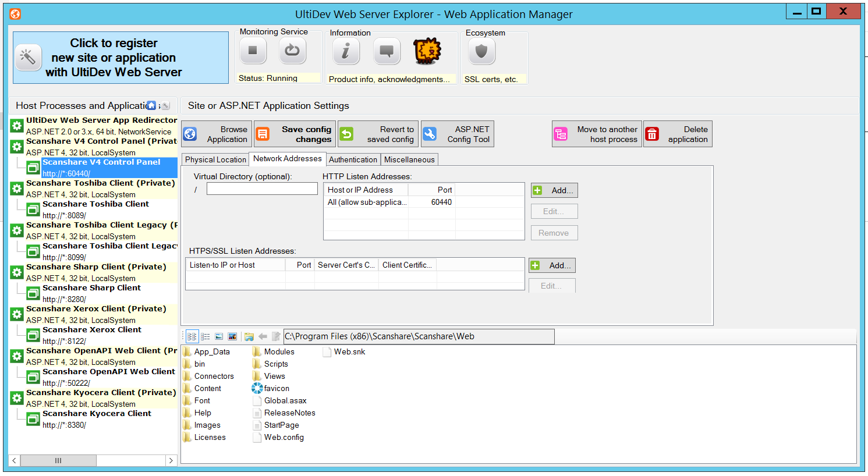Select the Web.config file
868x476 pixels.
(x=278, y=437)
